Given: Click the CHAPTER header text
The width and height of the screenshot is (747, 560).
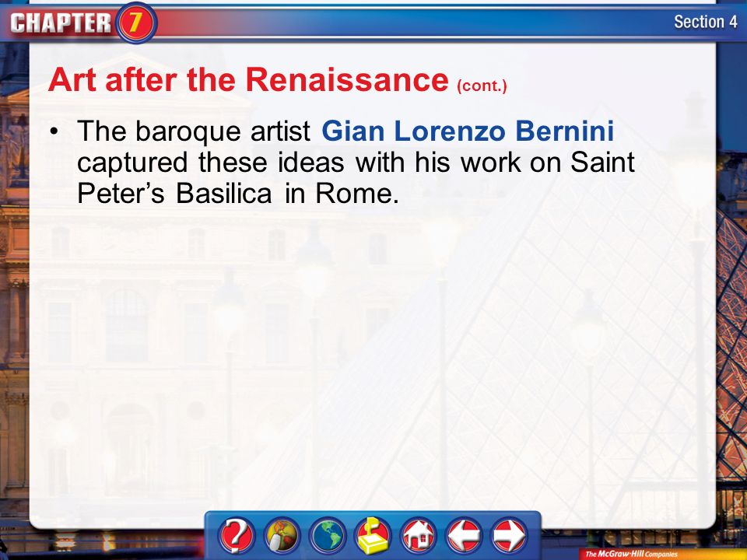Looking at the screenshot, I should coord(61,23).
